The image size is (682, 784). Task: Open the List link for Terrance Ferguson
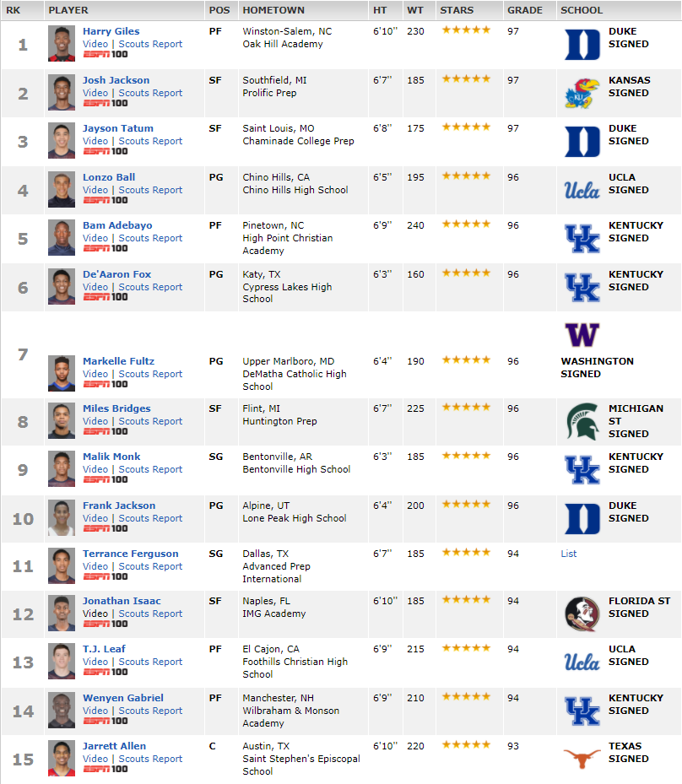(x=569, y=554)
